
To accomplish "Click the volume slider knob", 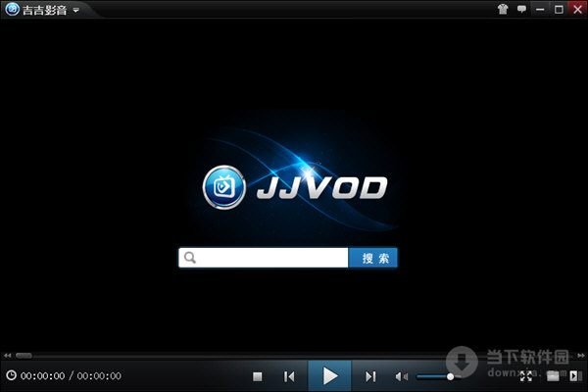I will [450, 376].
